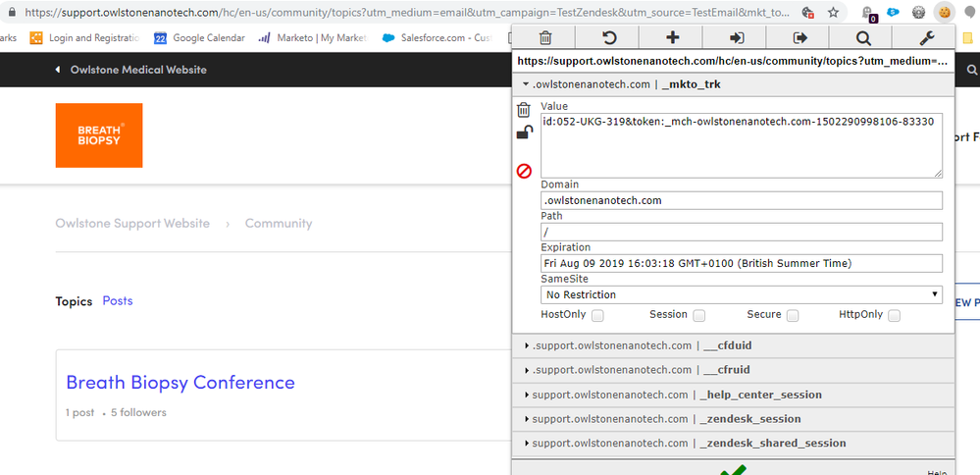The height and width of the screenshot is (475, 980).
Task: Tick the Secure checkbox
Action: pyautogui.click(x=793, y=315)
